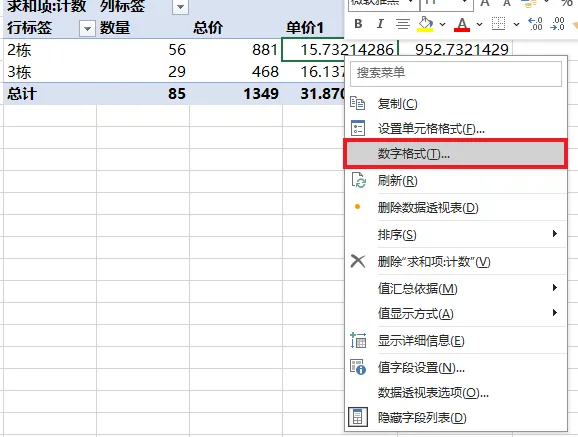578x437 pixels.
Task: Click the X icon beside 删除"求和项:计数"
Action: click(x=358, y=261)
